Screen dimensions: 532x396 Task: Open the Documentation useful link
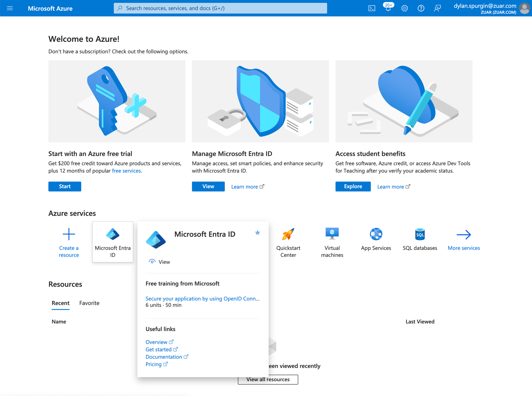point(167,357)
